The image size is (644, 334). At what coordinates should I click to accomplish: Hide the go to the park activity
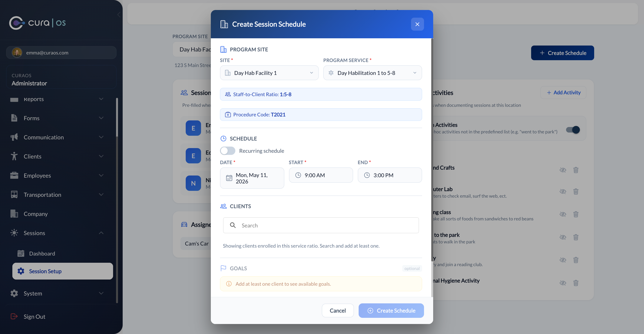click(562, 237)
